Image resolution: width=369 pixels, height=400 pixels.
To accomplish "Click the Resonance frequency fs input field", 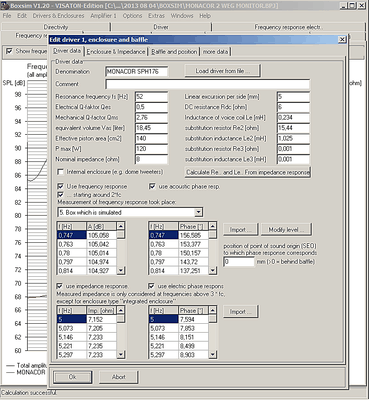I will (x=151, y=97).
